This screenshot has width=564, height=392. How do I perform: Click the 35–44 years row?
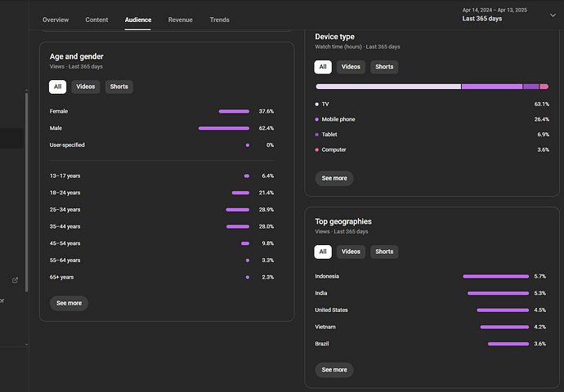(x=162, y=227)
